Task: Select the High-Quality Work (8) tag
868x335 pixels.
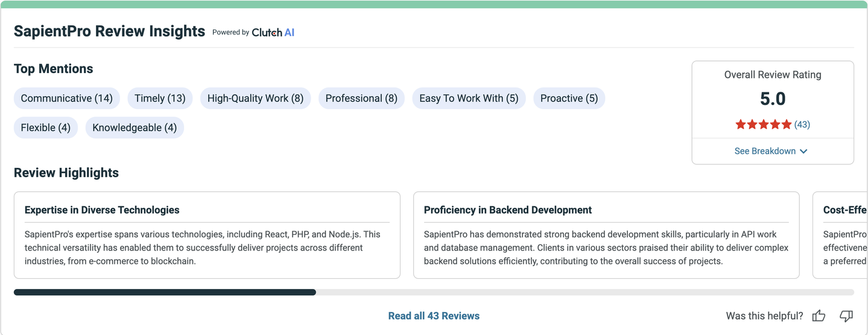Action: pos(255,98)
